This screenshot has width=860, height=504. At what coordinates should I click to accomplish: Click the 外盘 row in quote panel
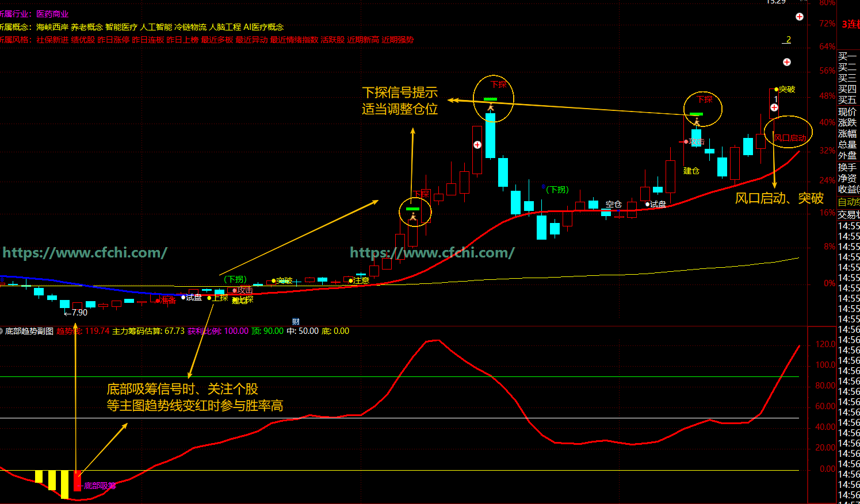pos(847,155)
